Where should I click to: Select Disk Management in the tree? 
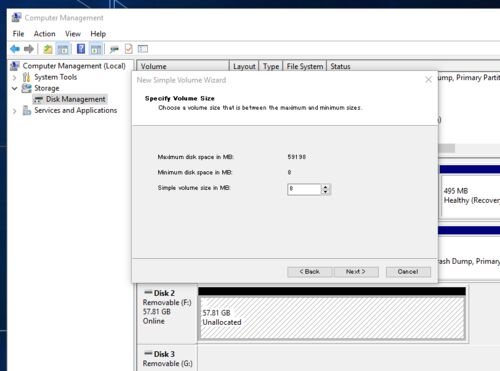(x=75, y=99)
